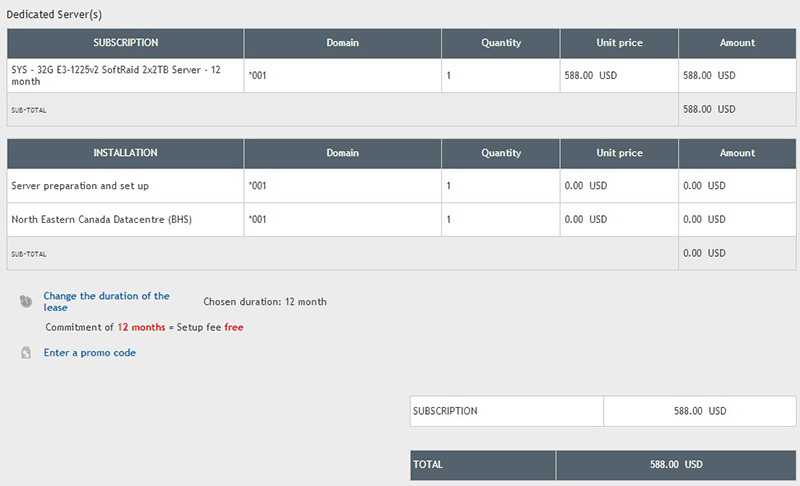
Task: Click the Domain header in subscription table
Action: point(343,43)
